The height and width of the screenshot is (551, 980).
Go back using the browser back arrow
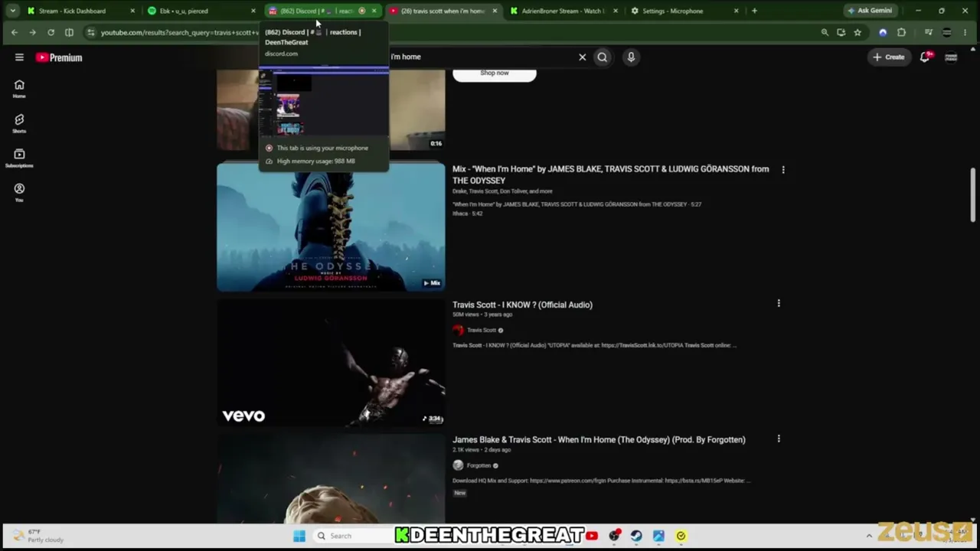[x=14, y=32]
